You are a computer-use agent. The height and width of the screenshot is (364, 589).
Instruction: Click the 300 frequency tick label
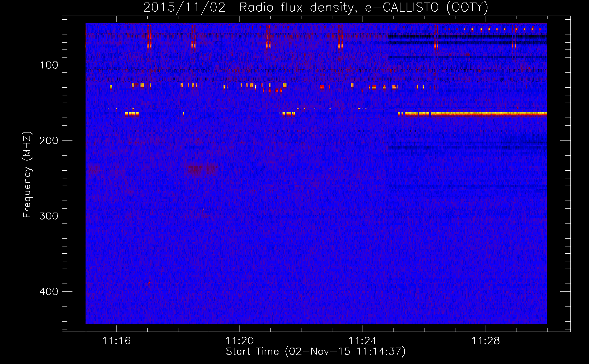coord(48,216)
